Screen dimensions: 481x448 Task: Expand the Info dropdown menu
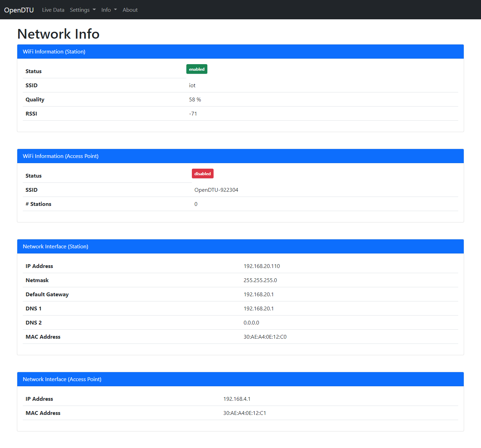[x=109, y=10]
